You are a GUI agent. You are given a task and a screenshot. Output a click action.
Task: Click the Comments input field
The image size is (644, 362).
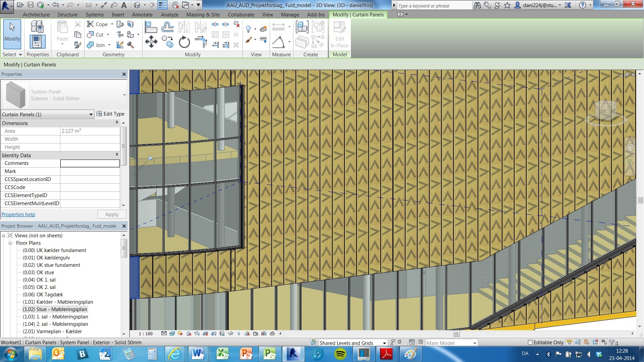click(x=90, y=163)
